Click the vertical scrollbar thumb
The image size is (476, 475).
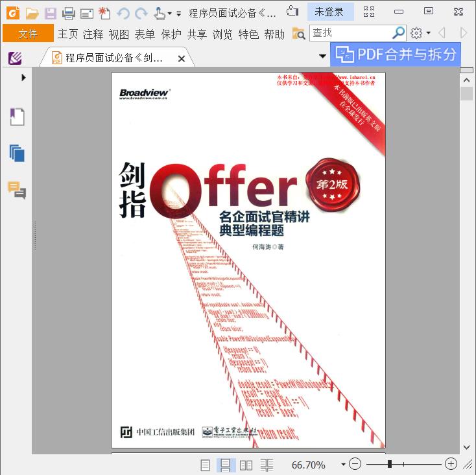click(466, 94)
